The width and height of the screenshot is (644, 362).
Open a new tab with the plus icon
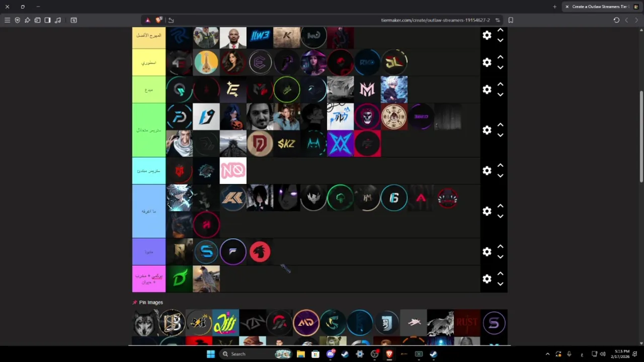point(555,7)
